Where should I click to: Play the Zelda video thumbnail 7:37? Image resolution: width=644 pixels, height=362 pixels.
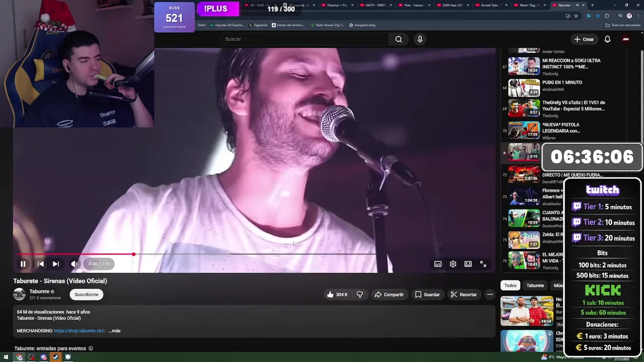coord(524,240)
